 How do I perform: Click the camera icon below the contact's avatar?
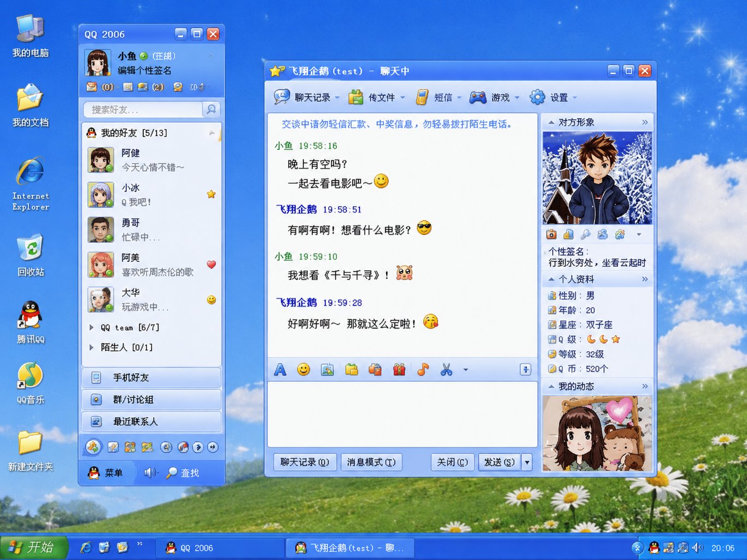click(551, 235)
